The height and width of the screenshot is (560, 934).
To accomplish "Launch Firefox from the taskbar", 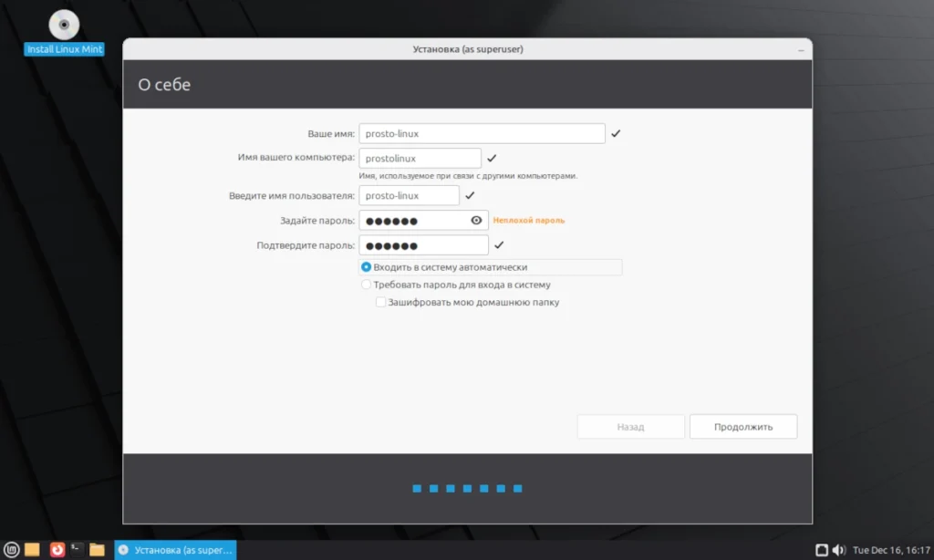I will 57,549.
